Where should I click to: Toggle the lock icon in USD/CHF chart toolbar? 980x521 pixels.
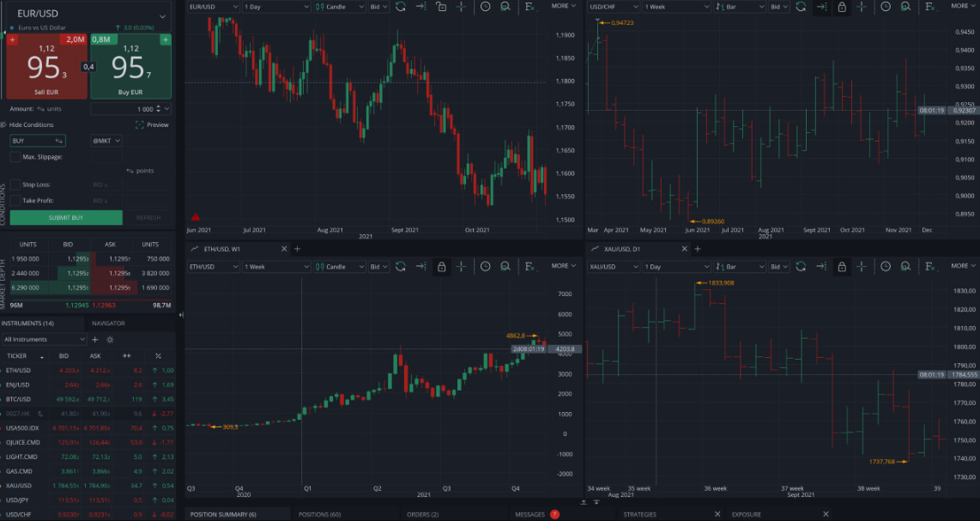click(x=842, y=6)
